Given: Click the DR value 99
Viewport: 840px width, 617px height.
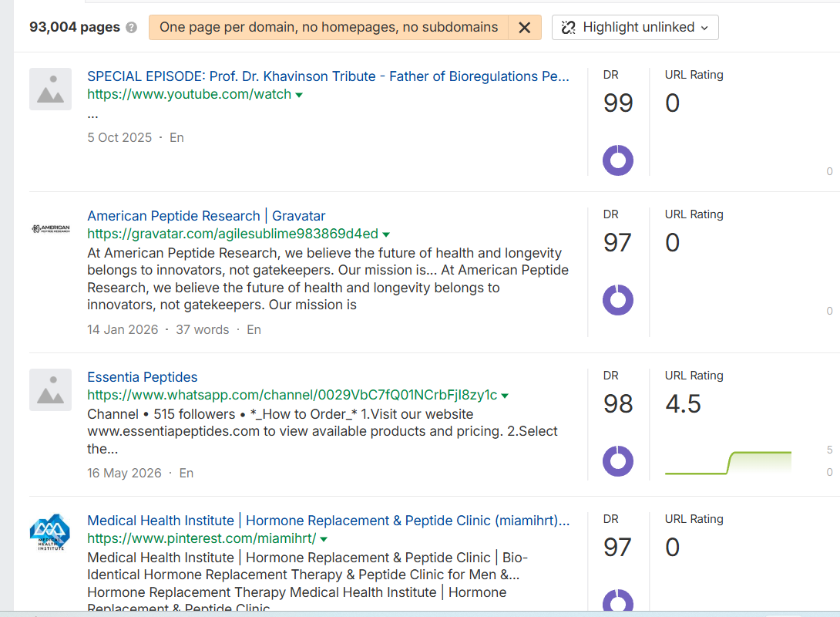Looking at the screenshot, I should pyautogui.click(x=618, y=103).
